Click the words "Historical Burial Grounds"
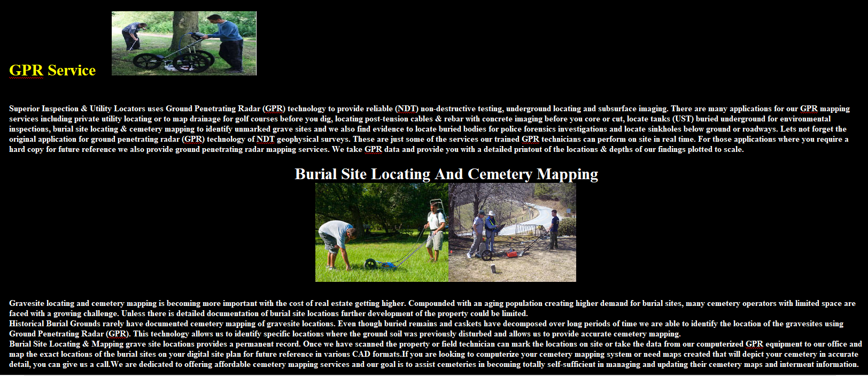 pyautogui.click(x=55, y=324)
